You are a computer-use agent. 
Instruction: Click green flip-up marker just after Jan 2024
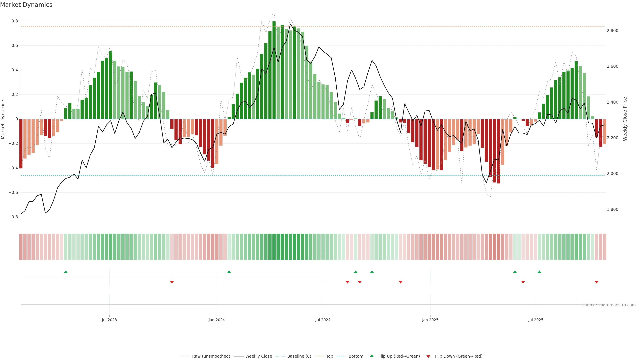point(229,272)
